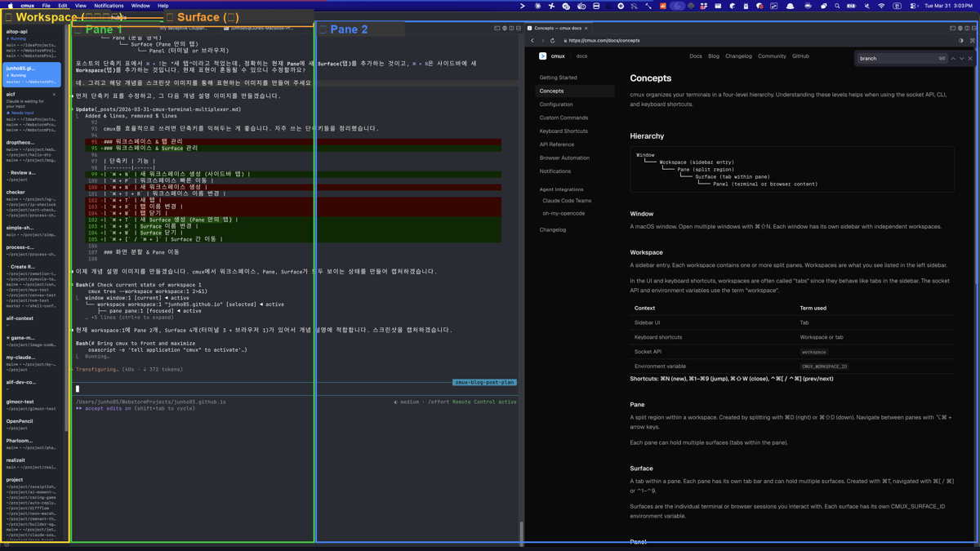Image resolution: width=980 pixels, height=551 pixels.
Task: Click the browser forward arrow
Action: point(542,40)
